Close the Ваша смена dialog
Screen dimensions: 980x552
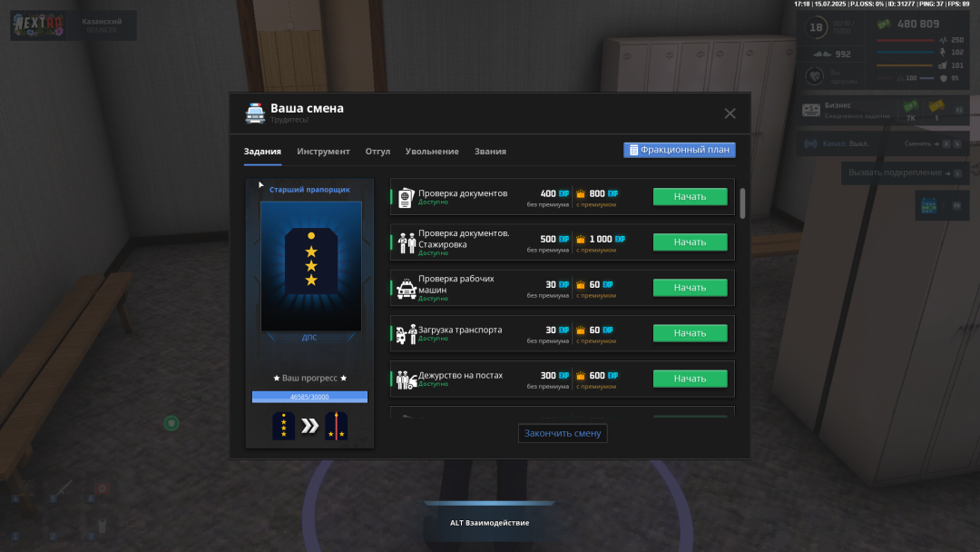click(730, 113)
